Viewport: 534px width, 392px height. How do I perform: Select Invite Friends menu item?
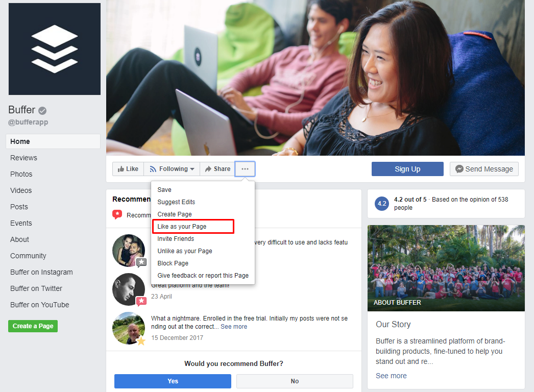(x=203, y=239)
